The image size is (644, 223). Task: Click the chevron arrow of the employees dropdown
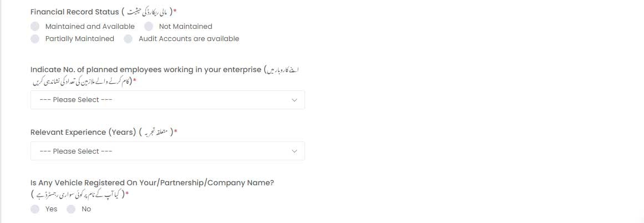(294, 100)
